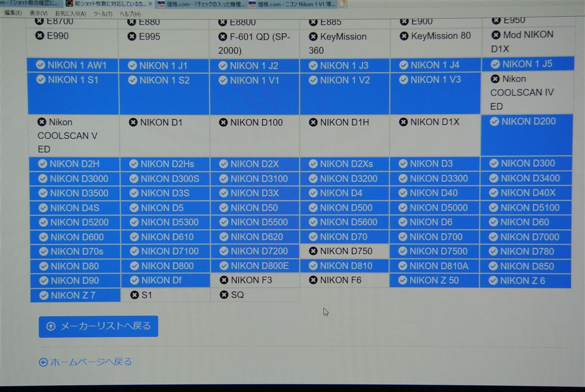Click the X icon beside E995
This screenshot has height=392, width=585.
click(132, 36)
